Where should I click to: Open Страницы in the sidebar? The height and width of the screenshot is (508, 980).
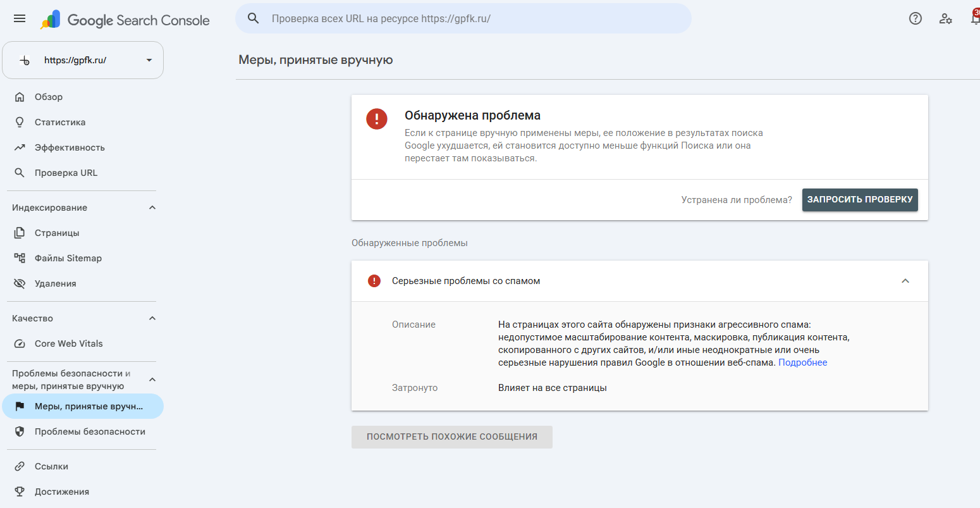point(83,233)
